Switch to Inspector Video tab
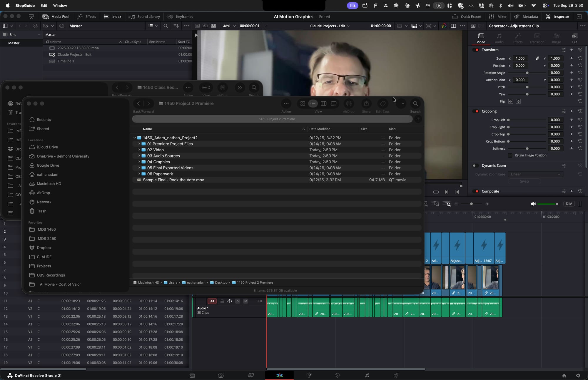Screen dimensions: 588x380 click(481, 38)
